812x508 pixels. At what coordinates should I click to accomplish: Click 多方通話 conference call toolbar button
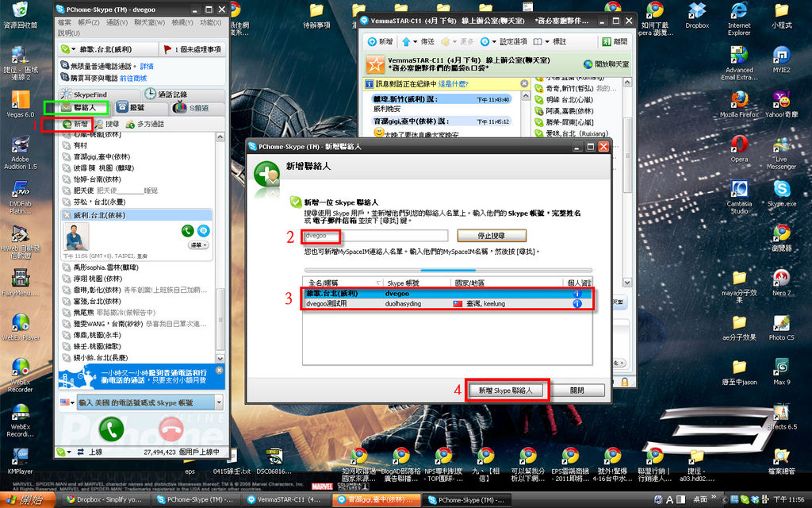point(145,124)
